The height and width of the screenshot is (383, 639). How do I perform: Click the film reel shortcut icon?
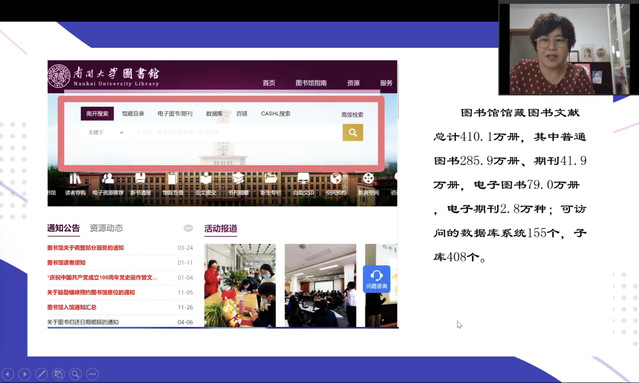[368, 178]
